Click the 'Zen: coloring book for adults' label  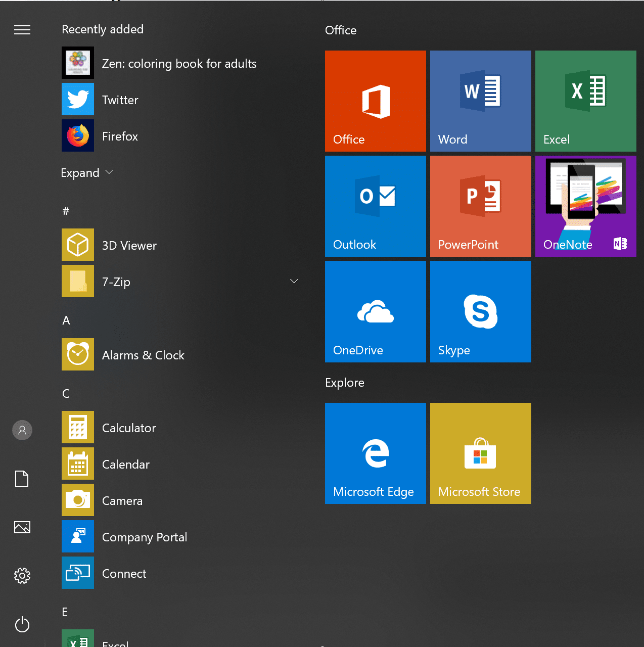[x=179, y=64]
